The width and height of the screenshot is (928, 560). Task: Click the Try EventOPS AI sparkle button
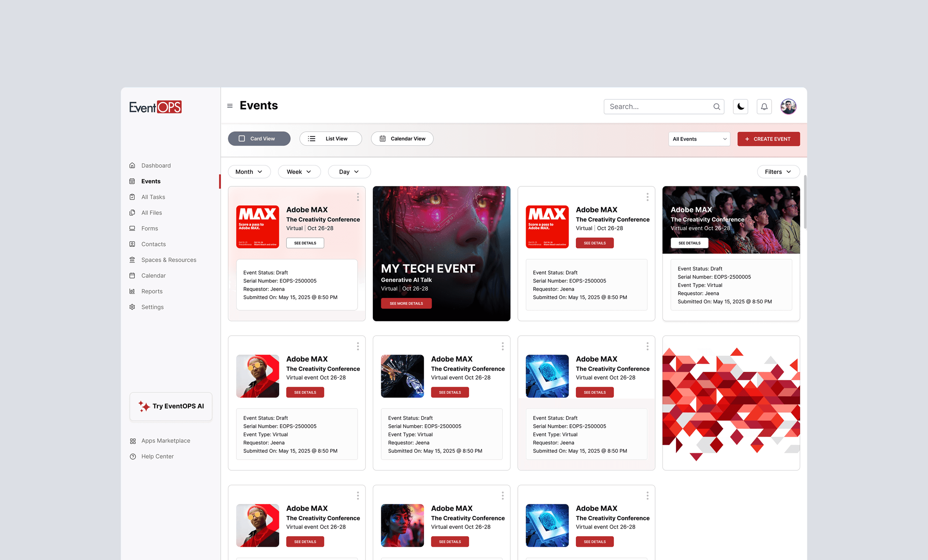click(x=171, y=406)
